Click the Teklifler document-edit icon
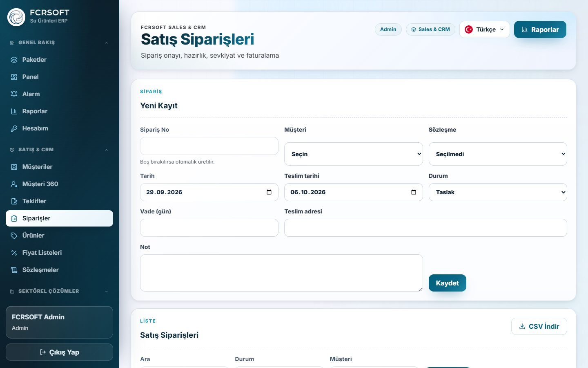This screenshot has width=588, height=368. pyautogui.click(x=14, y=201)
